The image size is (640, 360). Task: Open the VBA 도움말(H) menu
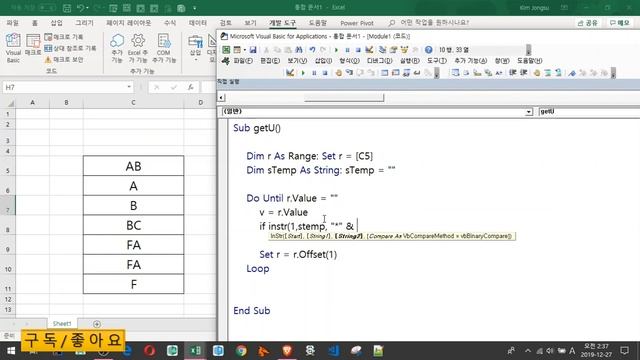[529, 61]
